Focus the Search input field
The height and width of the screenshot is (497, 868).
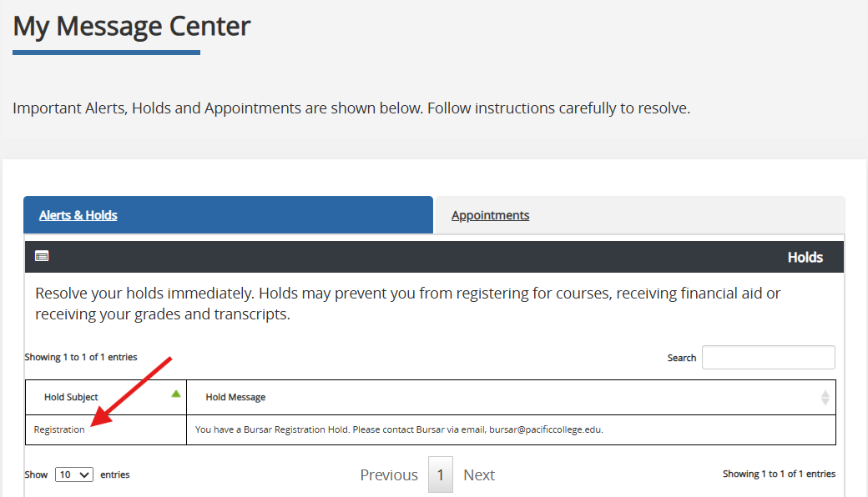pos(768,358)
